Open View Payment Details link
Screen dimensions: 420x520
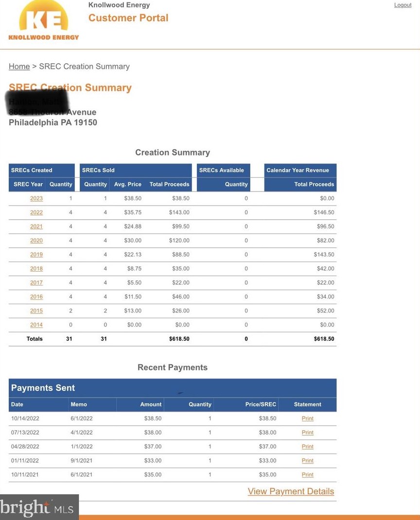point(291,491)
